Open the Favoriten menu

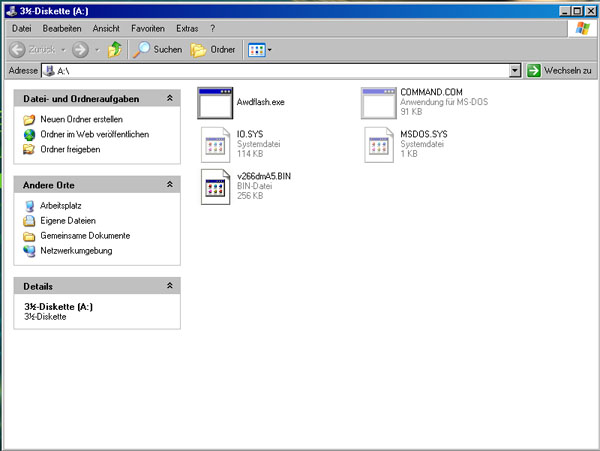tap(148, 29)
